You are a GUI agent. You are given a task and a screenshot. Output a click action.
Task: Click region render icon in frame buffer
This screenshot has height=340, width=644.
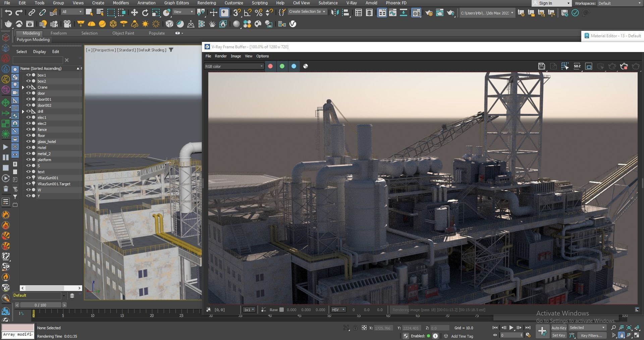pos(565,66)
